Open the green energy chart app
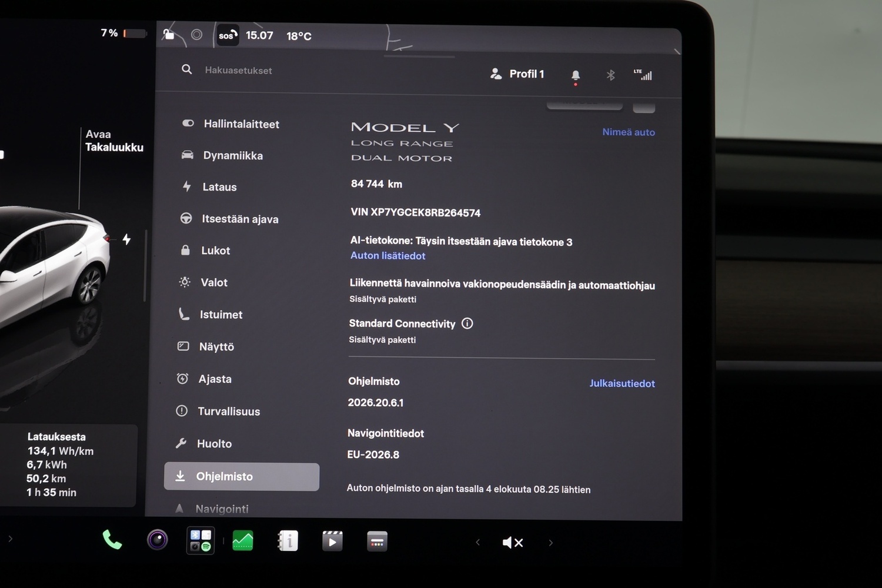The image size is (882, 588). click(x=243, y=541)
